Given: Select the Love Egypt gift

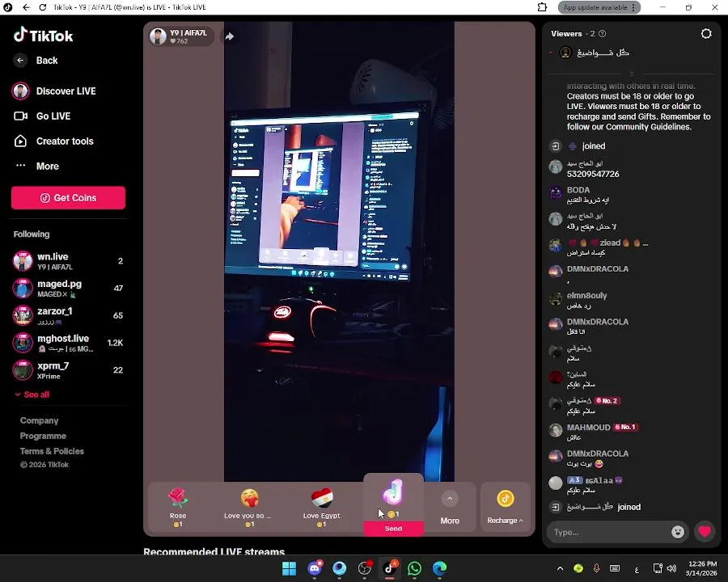Looking at the screenshot, I should [321, 508].
